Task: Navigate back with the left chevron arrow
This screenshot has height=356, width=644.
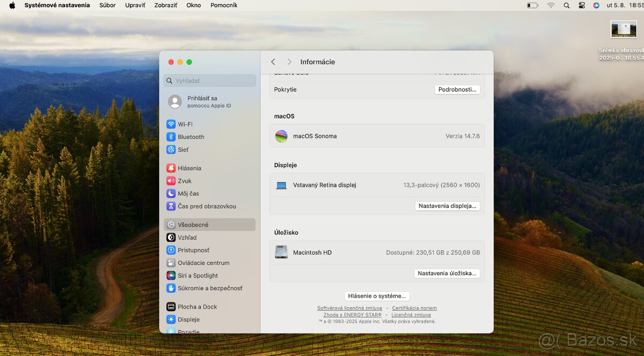Action: coord(273,62)
